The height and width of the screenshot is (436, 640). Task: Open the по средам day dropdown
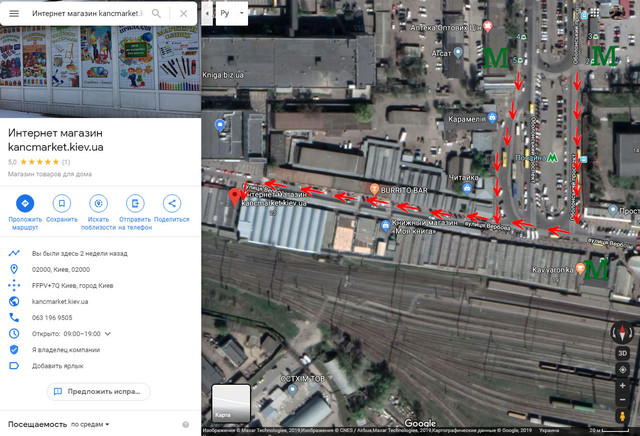tap(90, 425)
